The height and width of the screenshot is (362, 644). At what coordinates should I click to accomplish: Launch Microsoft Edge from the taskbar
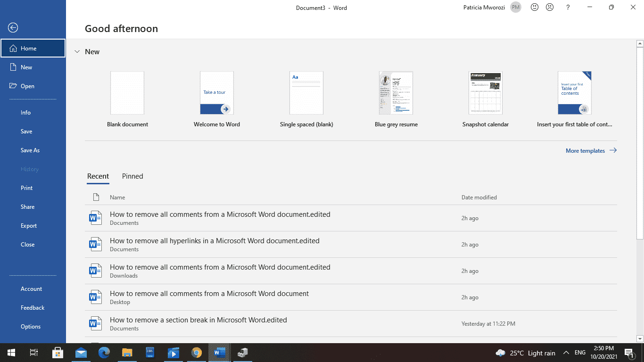104,353
